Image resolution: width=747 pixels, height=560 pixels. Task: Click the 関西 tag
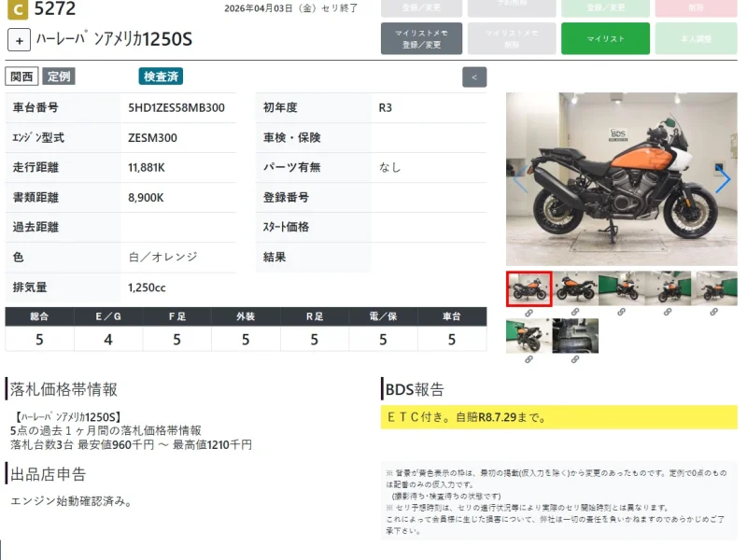pyautogui.click(x=21, y=77)
